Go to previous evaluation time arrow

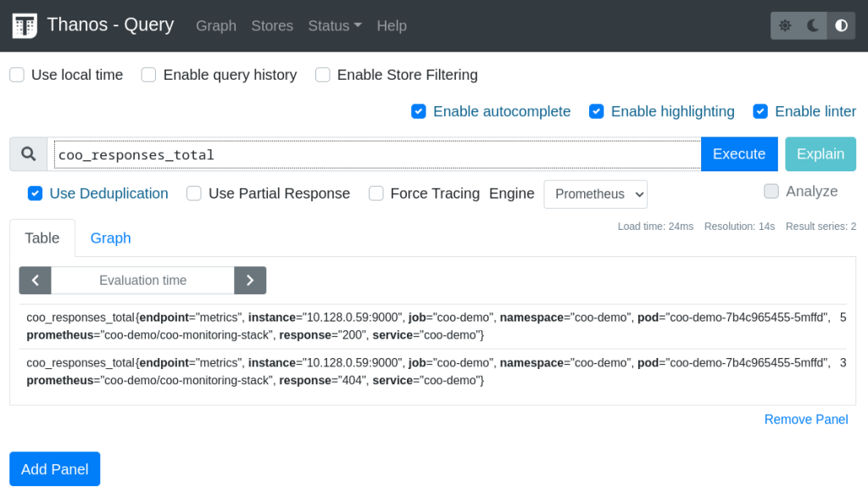(35, 280)
